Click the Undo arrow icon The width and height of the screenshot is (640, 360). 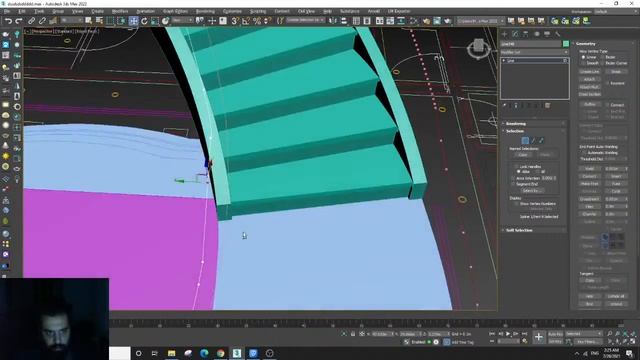click(8, 20)
